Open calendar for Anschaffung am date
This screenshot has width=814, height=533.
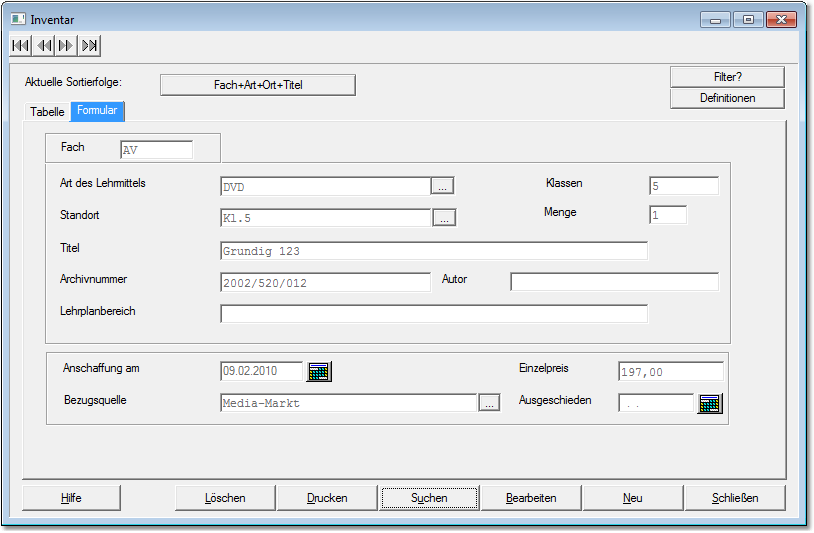pos(319,372)
